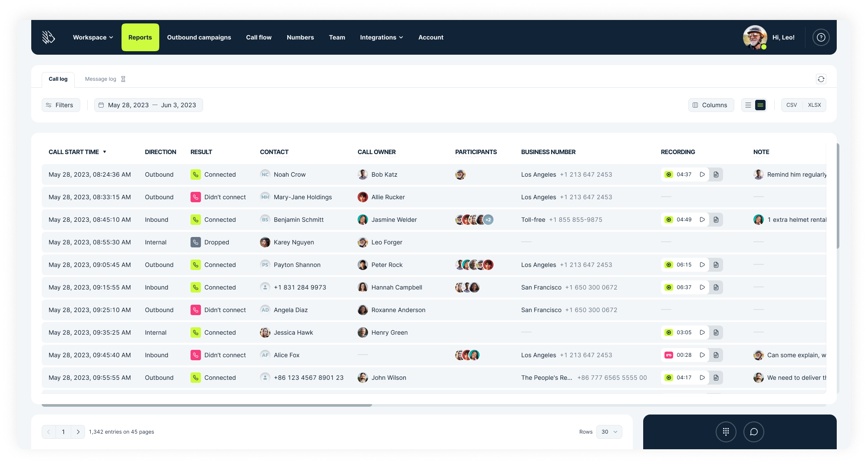
Task: Click the calendar icon in the date range picker
Action: coord(102,105)
